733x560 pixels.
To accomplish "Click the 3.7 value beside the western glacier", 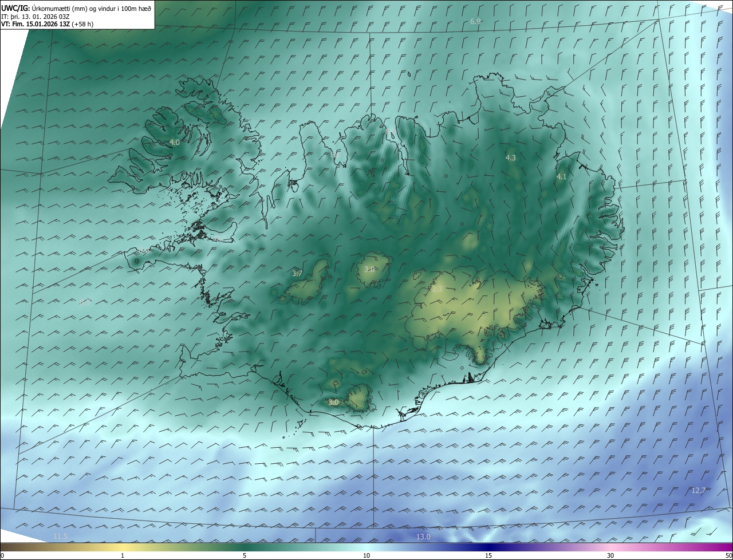I will [x=297, y=274].
